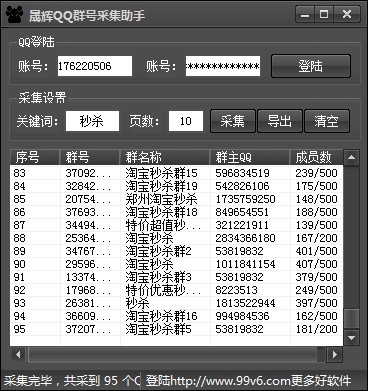The image size is (368, 391).
Task: Maximize the application window
Action: (324, 15)
